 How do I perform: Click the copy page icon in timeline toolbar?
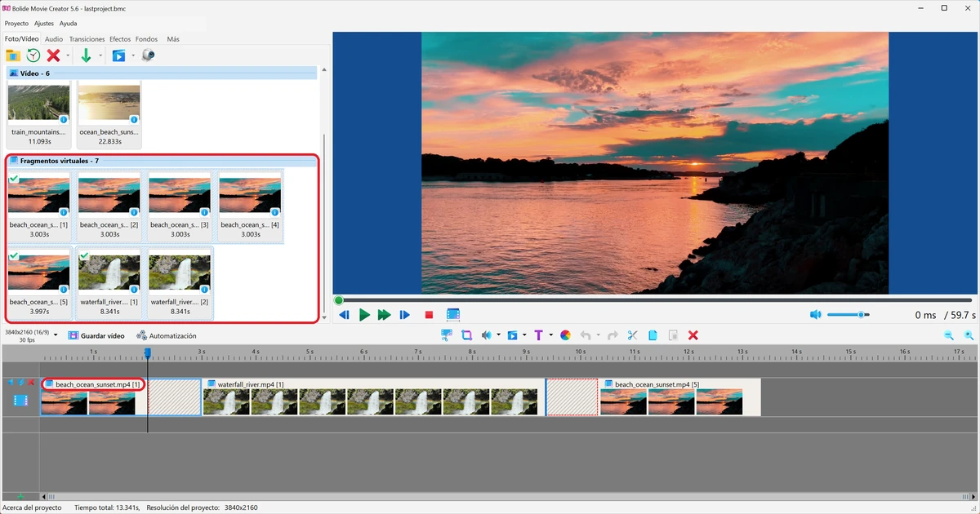(653, 335)
